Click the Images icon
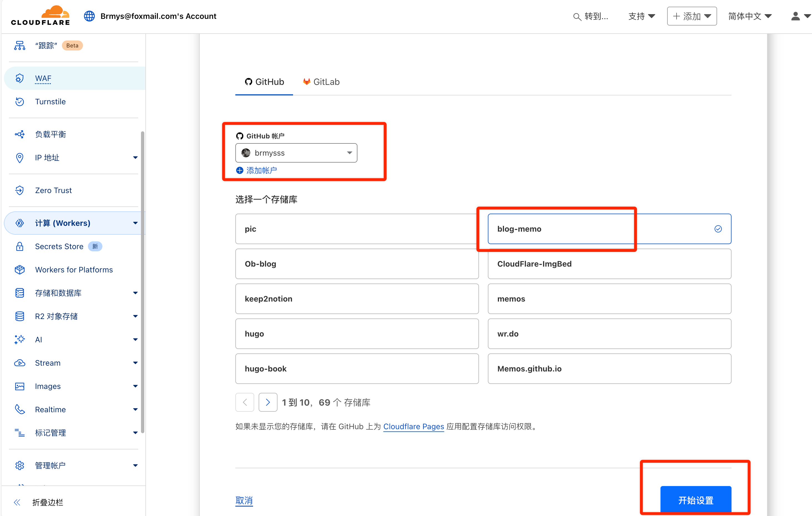812x516 pixels. pyautogui.click(x=19, y=386)
